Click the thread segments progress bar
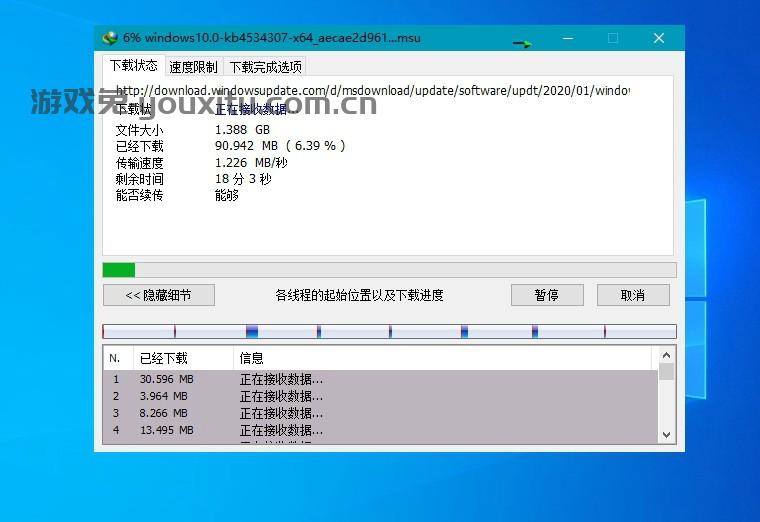The height and width of the screenshot is (522, 760). click(x=389, y=332)
